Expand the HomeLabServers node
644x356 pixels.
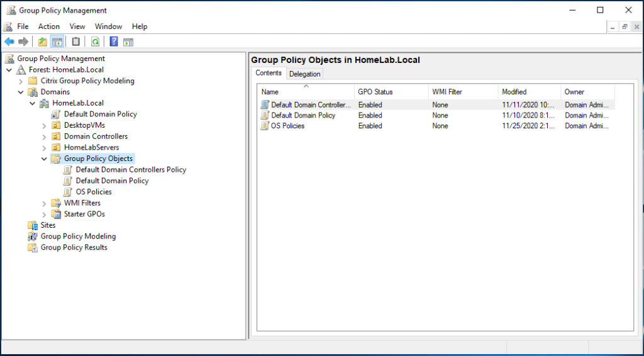coord(45,148)
